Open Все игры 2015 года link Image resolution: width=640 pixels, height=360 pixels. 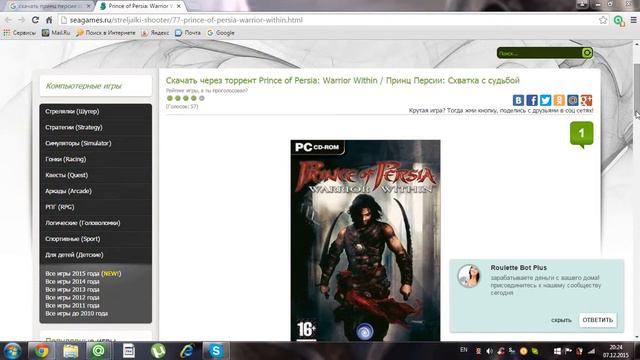[x=83, y=273]
